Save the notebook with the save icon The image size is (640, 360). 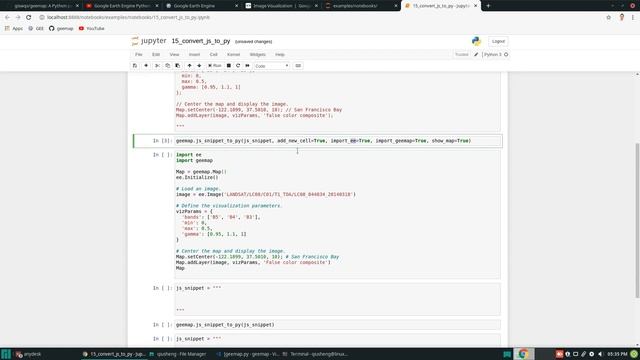(135, 66)
